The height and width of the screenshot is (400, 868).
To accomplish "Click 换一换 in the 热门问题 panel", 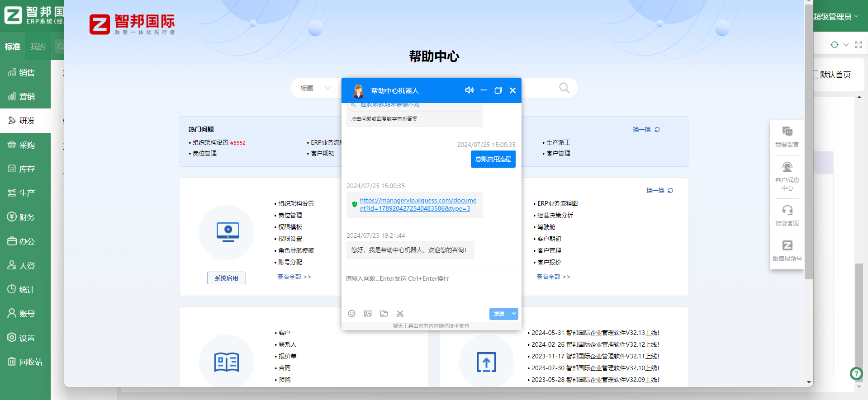I will click(646, 130).
